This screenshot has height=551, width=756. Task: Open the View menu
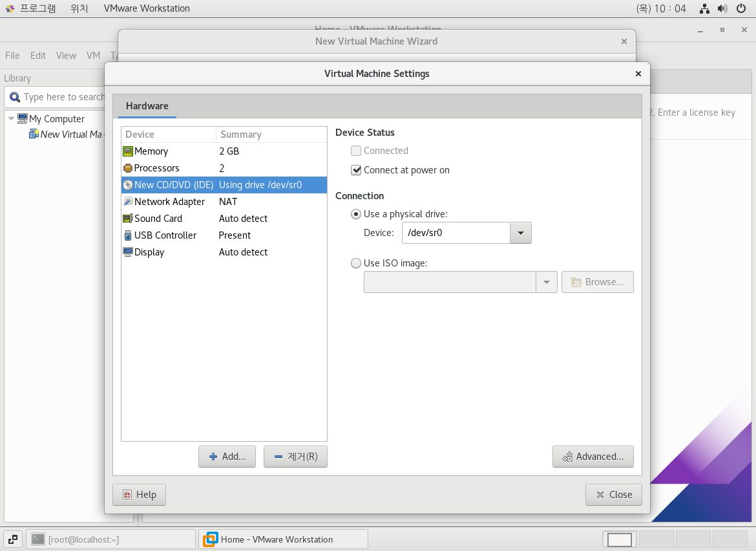coord(66,56)
